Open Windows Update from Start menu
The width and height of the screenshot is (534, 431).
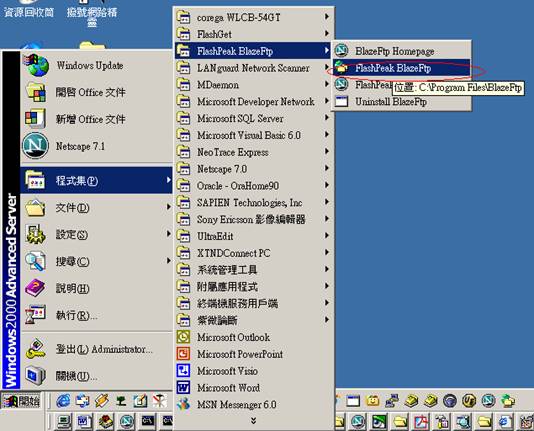(96, 65)
